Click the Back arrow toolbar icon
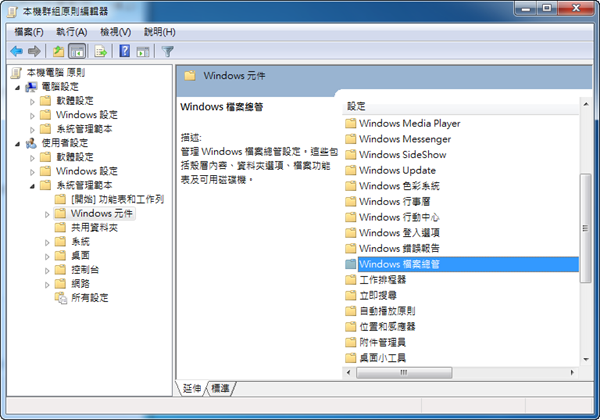 (16, 51)
